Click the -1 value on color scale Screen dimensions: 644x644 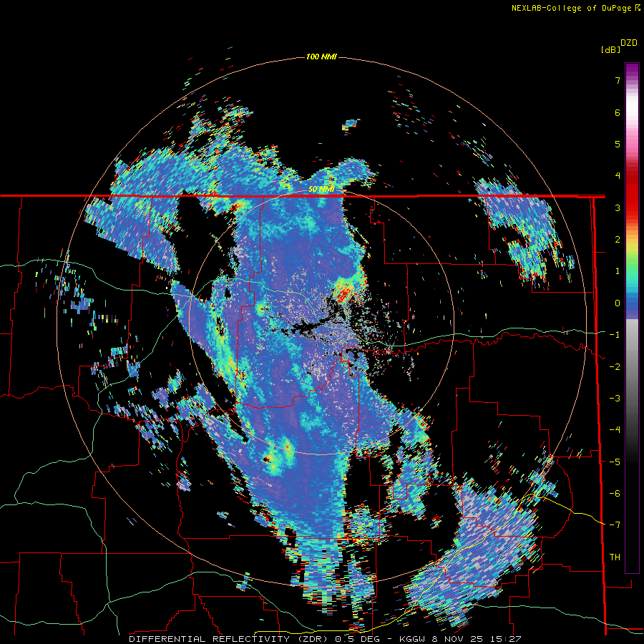(615, 335)
